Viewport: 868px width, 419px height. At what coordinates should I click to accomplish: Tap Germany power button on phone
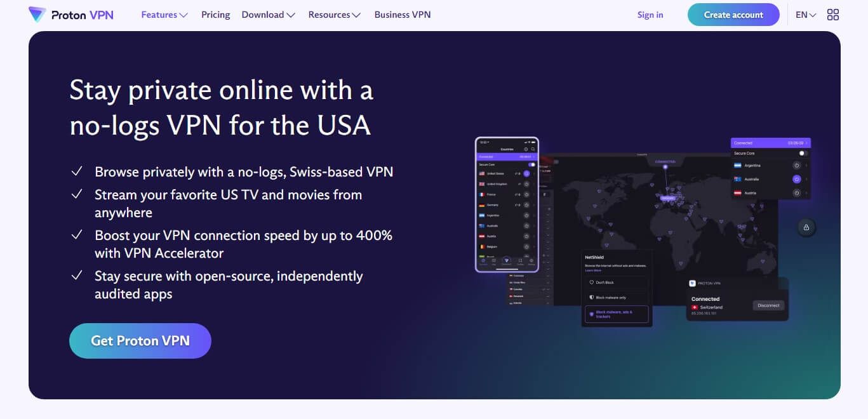coord(526,205)
